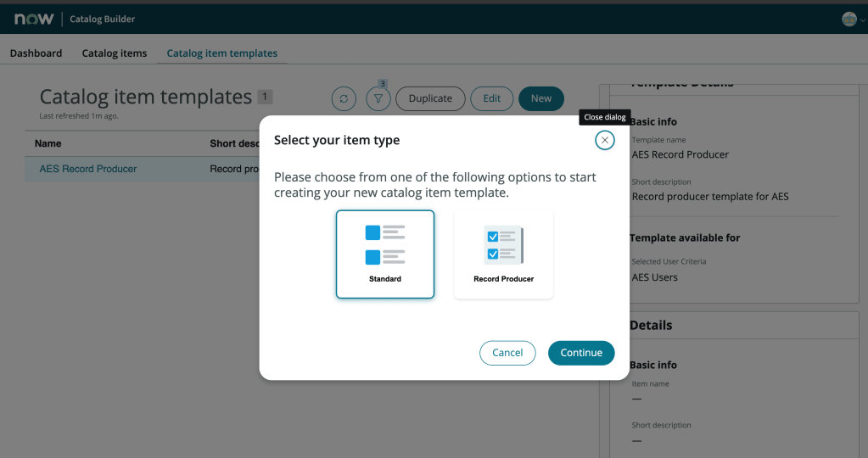Refresh the catalog item templates list

344,98
